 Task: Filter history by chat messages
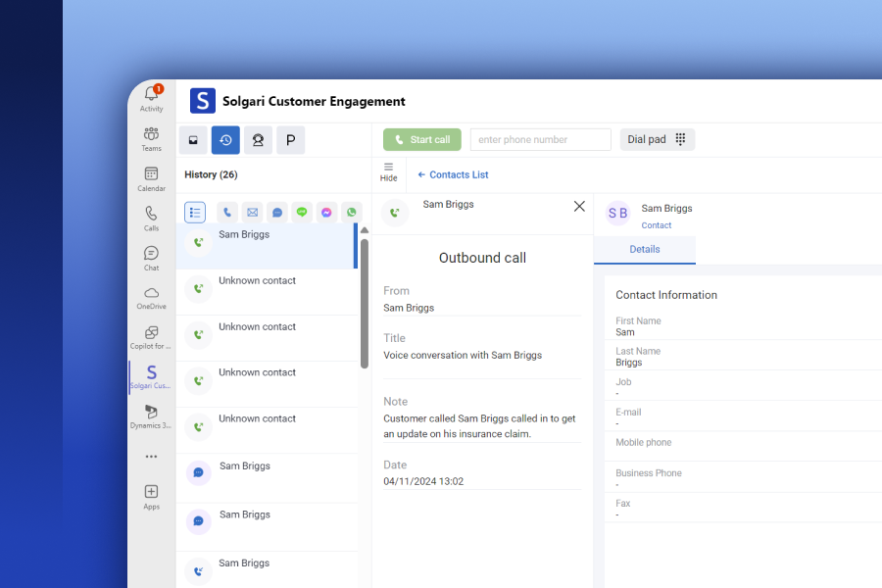pyautogui.click(x=277, y=212)
